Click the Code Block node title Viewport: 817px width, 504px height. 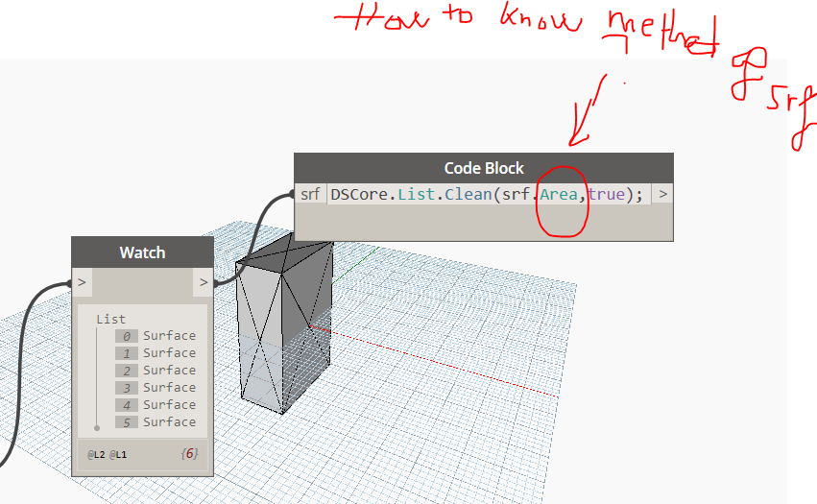(484, 168)
